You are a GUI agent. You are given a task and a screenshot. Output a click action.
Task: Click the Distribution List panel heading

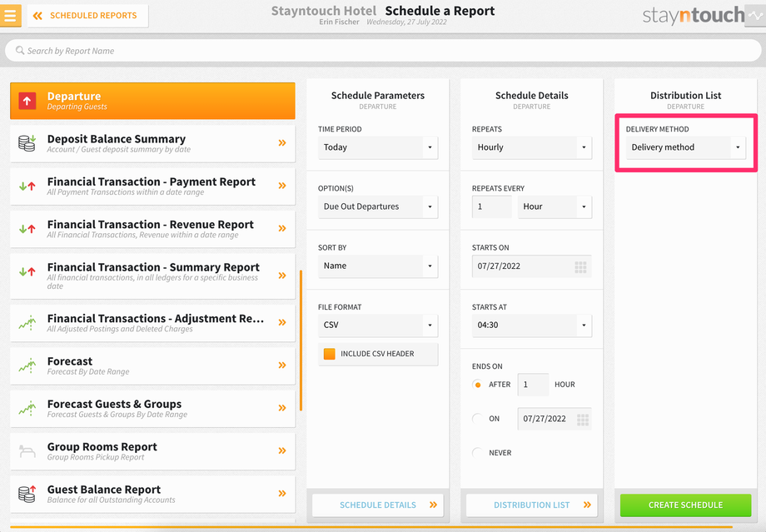click(x=686, y=95)
